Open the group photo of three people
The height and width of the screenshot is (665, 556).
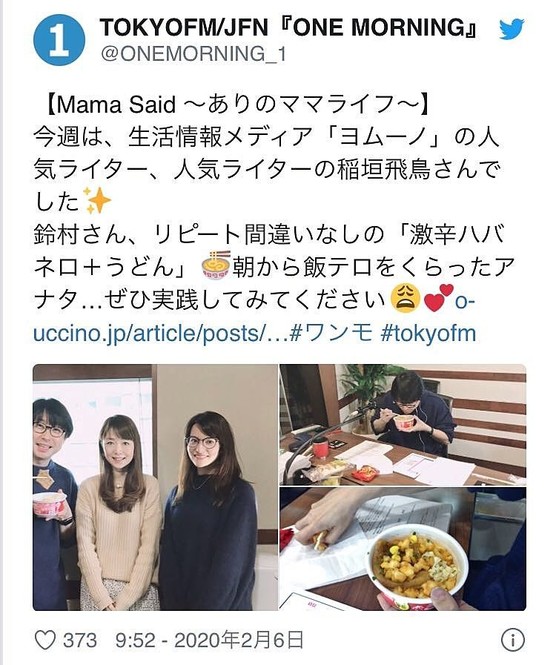[x=155, y=487]
